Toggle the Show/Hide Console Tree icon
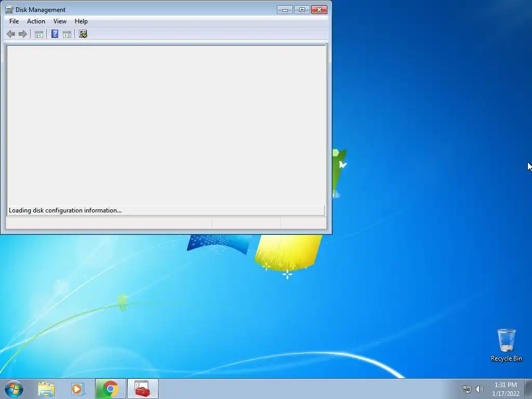 click(x=38, y=34)
